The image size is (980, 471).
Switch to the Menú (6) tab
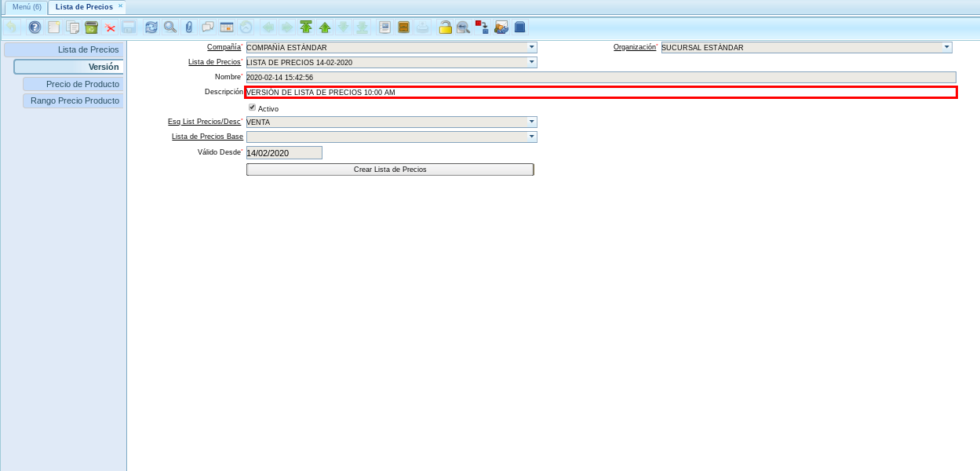[x=27, y=7]
